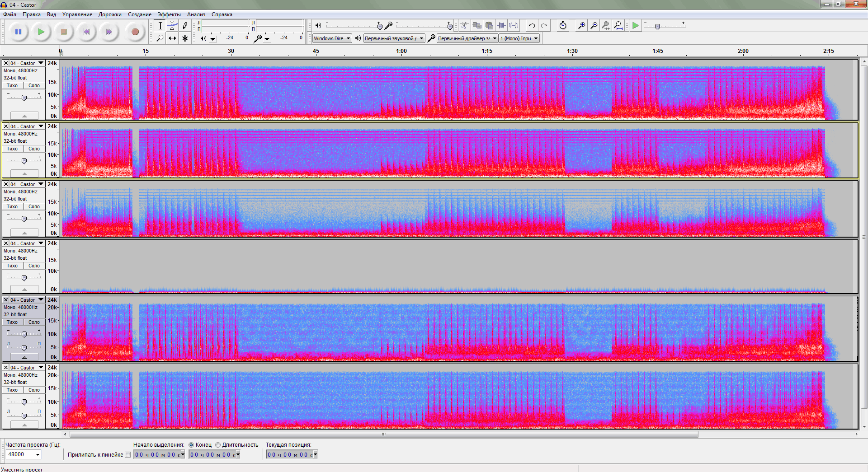This screenshot has width=868, height=472.
Task: Solo the fourth 04 - Castor track
Action: click(x=34, y=266)
